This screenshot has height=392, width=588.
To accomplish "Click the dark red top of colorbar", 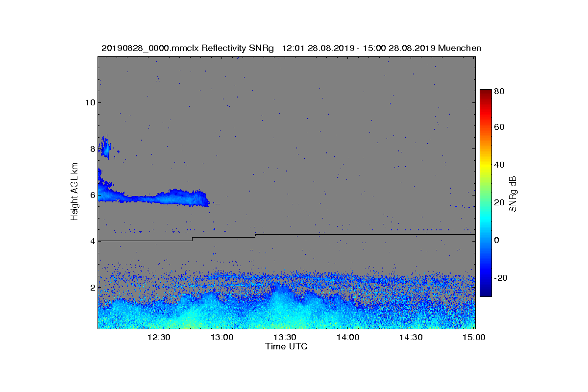I will pyautogui.click(x=485, y=93).
